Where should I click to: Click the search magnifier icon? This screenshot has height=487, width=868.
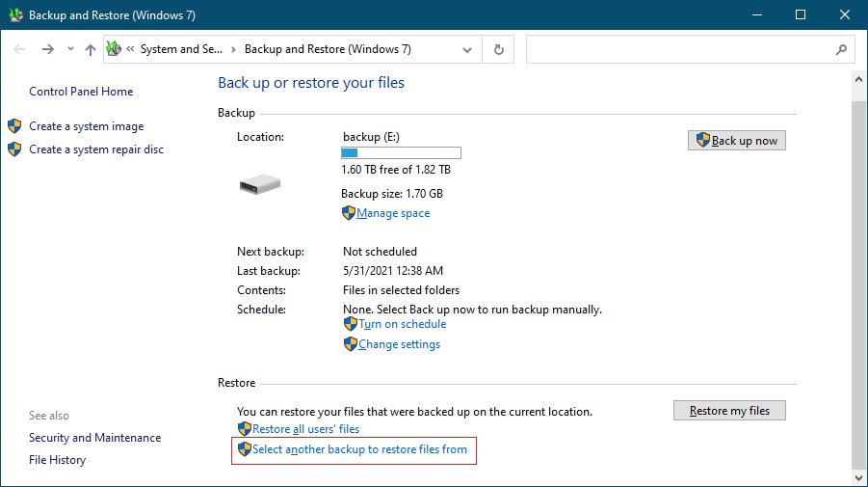(x=841, y=50)
